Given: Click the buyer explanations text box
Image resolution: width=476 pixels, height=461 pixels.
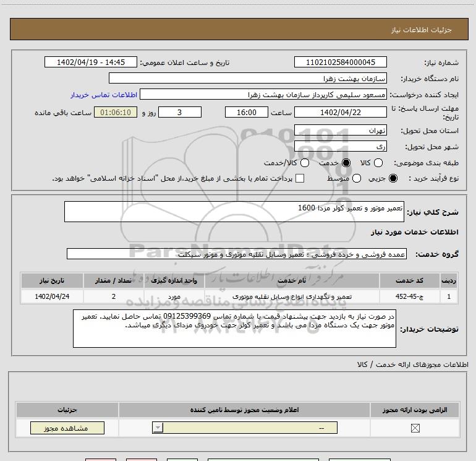Looking at the screenshot, I should pyautogui.click(x=234, y=329).
